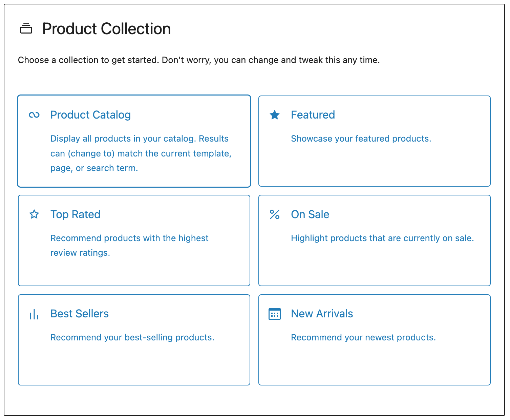The height and width of the screenshot is (420, 510).
Task: Select the New Arrivals collection card
Action: tap(374, 339)
